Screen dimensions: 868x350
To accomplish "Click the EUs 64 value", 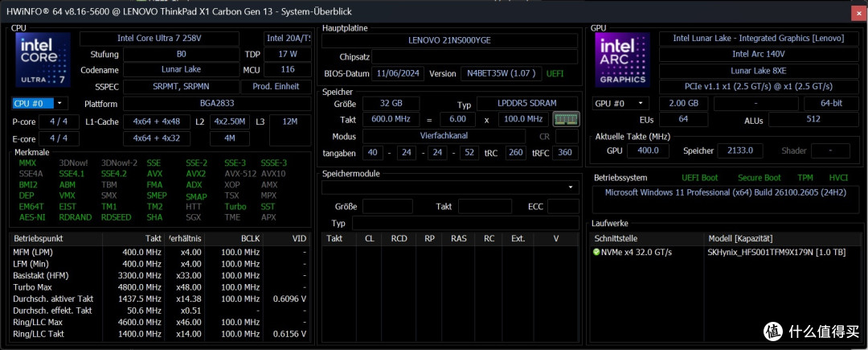I will click(683, 120).
